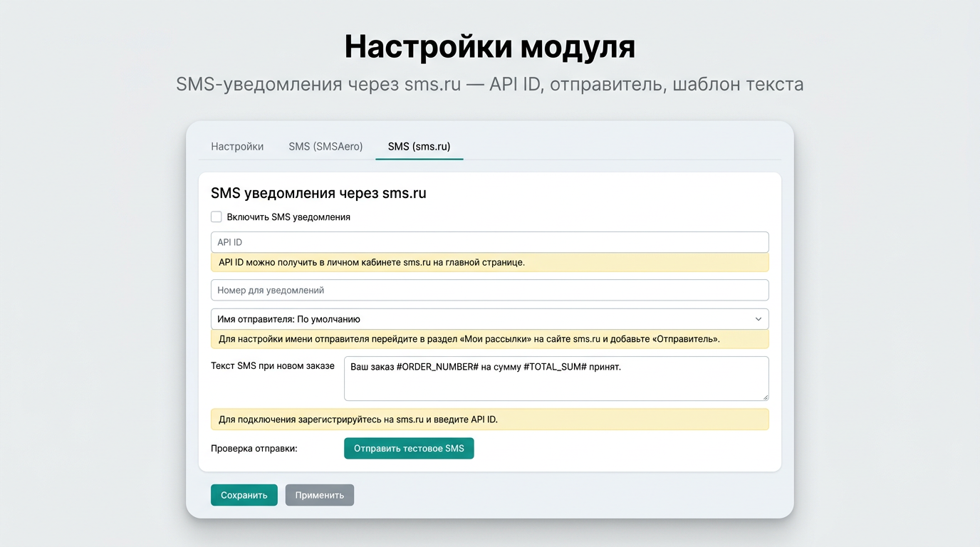Open the Имя отправителя dropdown
Screen dimensions: 980x547
pos(490,319)
